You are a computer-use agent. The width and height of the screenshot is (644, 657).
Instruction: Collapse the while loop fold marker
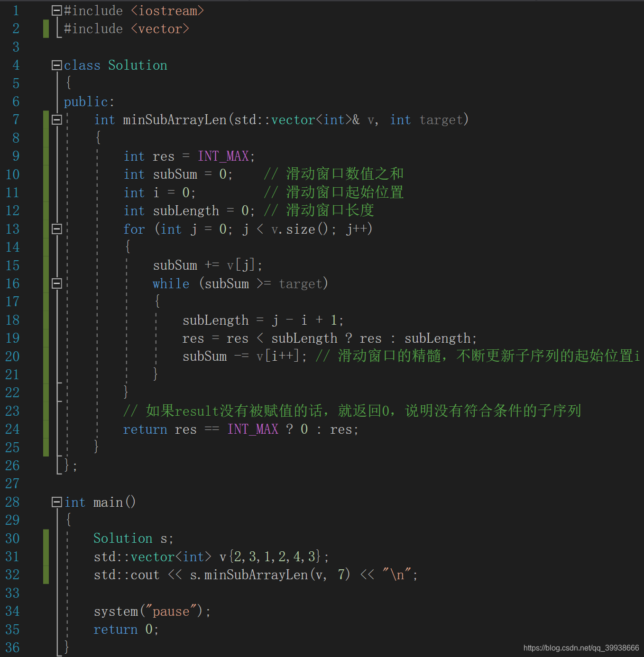tap(57, 283)
